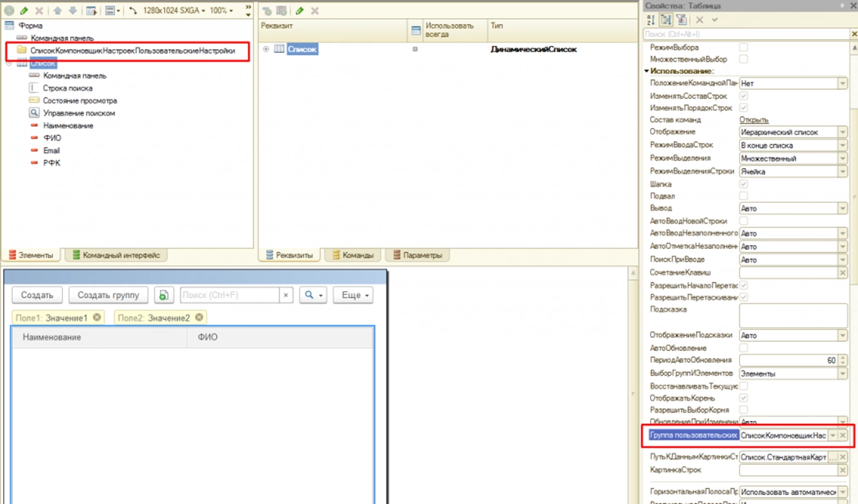858x504 pixels.
Task: Collapse the Использование properties section
Action: click(x=646, y=71)
